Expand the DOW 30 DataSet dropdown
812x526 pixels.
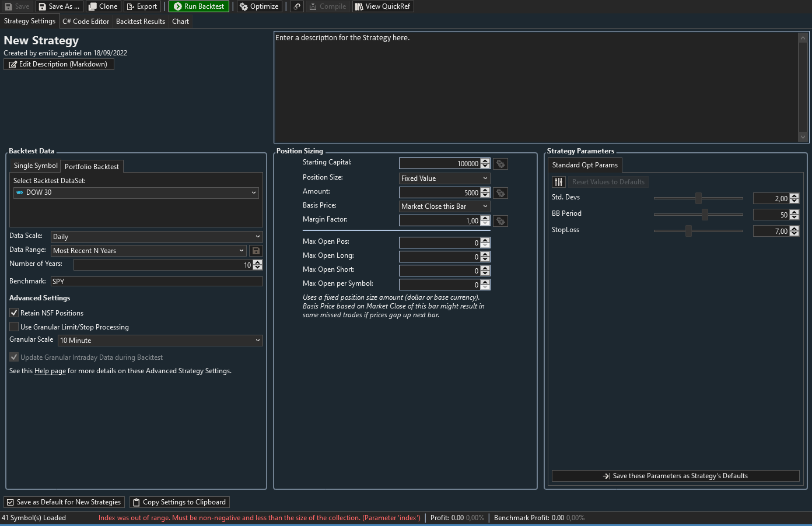(137, 192)
